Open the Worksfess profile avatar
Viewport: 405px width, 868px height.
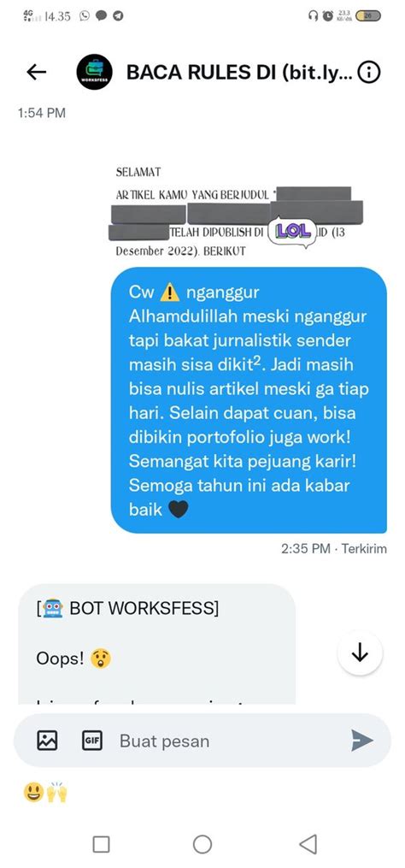coord(94,72)
